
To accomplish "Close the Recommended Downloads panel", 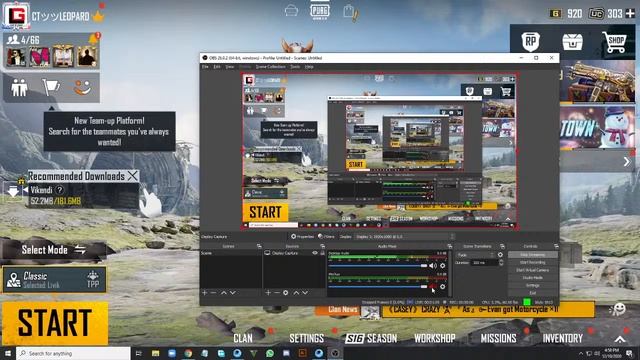I will pos(132,176).
